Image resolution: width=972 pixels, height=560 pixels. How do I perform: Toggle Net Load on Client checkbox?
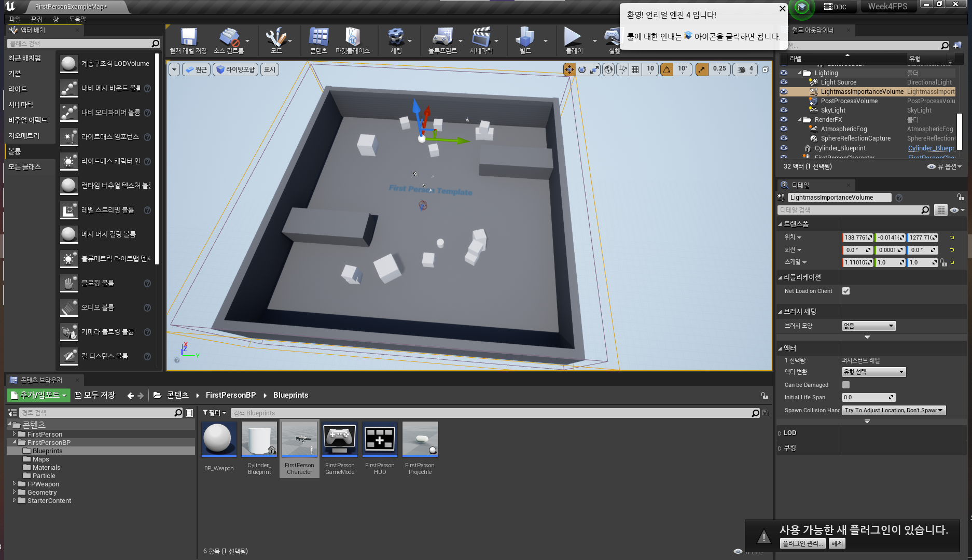846,291
